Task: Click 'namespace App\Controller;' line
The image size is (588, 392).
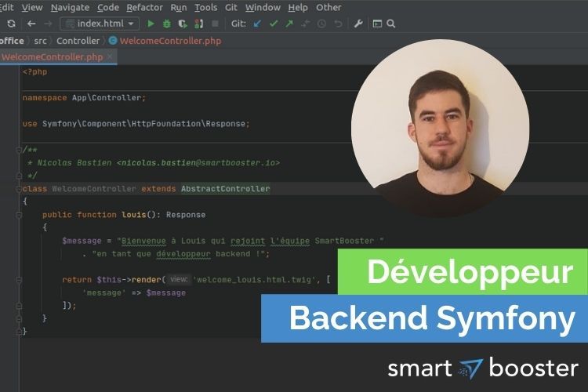Action: (x=84, y=98)
